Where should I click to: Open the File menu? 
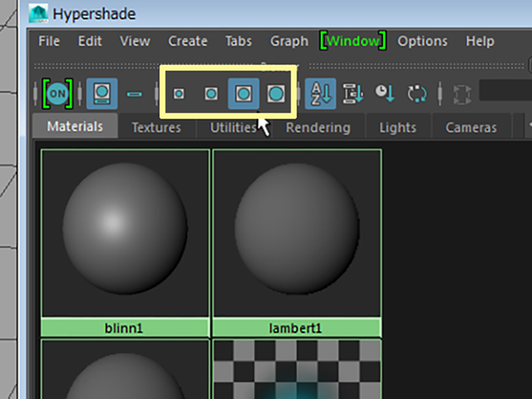(49, 42)
